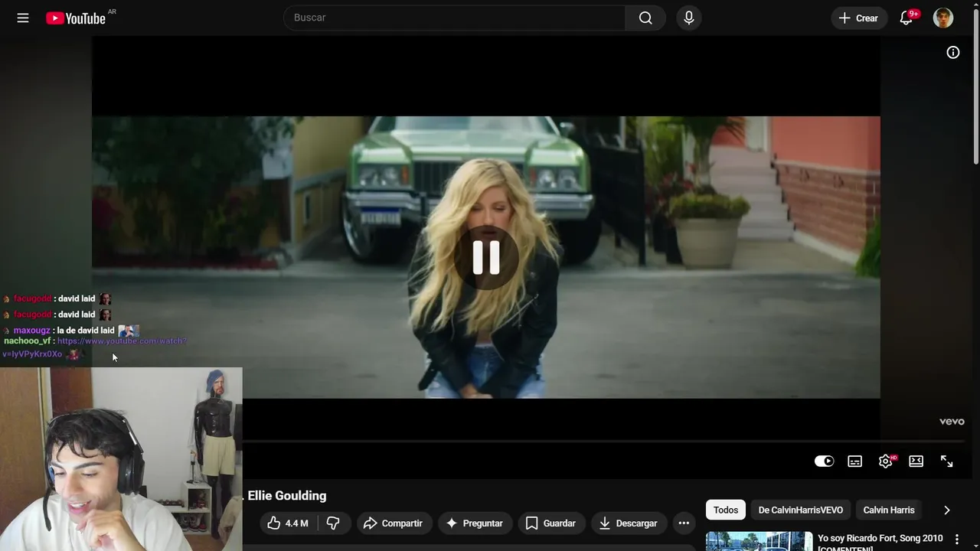Dislike the video

[333, 523]
